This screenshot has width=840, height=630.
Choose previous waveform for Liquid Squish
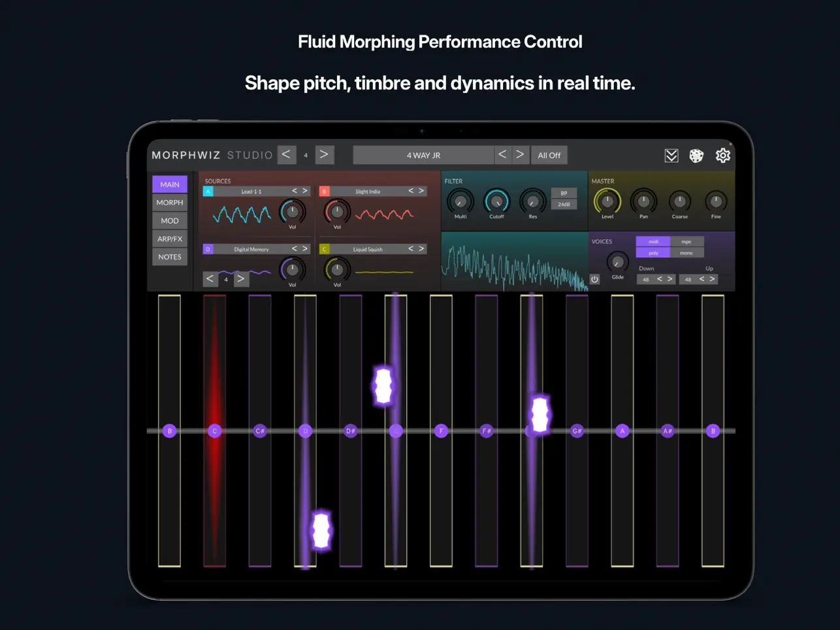click(411, 248)
